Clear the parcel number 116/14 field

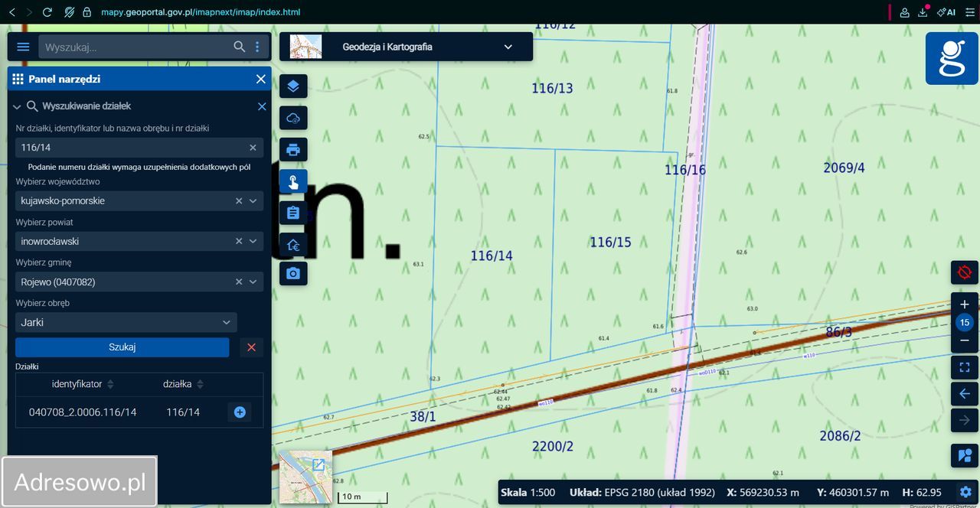[x=253, y=148]
